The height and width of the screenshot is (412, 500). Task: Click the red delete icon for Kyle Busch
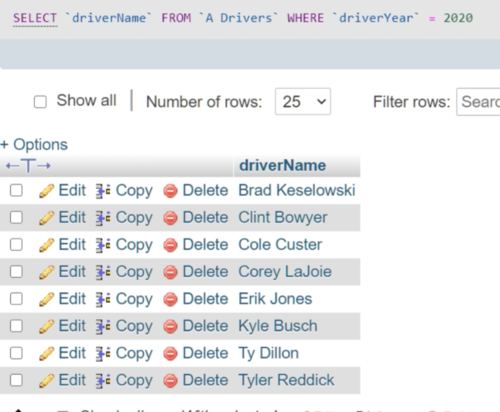(170, 327)
